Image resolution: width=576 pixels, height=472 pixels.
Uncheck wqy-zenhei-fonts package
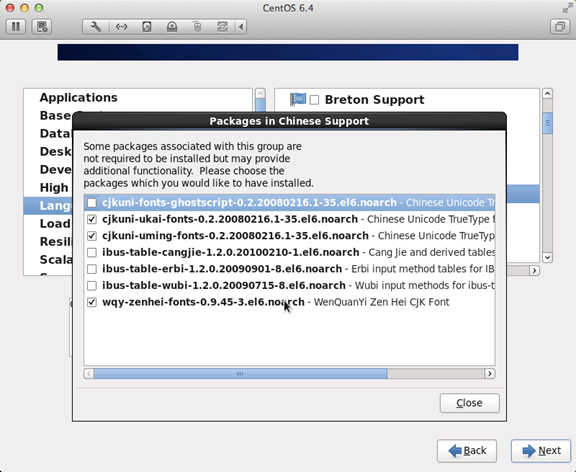point(92,302)
